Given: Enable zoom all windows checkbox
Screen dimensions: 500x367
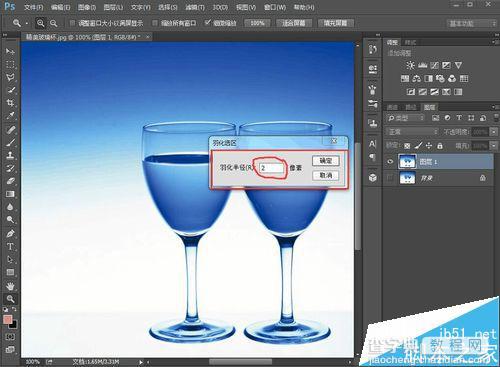Looking at the screenshot, I should click(x=155, y=23).
